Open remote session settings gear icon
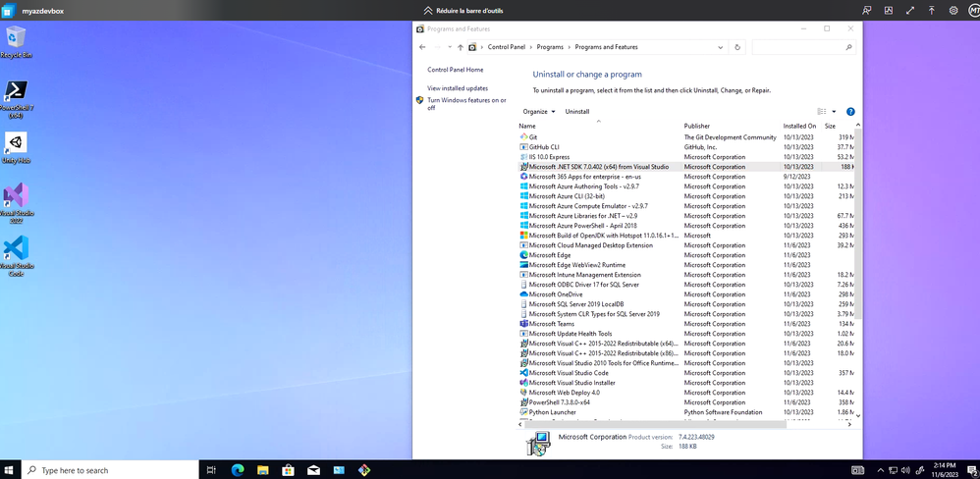The image size is (980, 479). [x=953, y=10]
